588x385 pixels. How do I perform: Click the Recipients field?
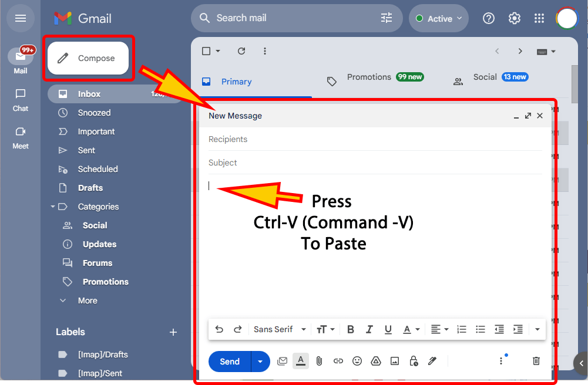375,139
